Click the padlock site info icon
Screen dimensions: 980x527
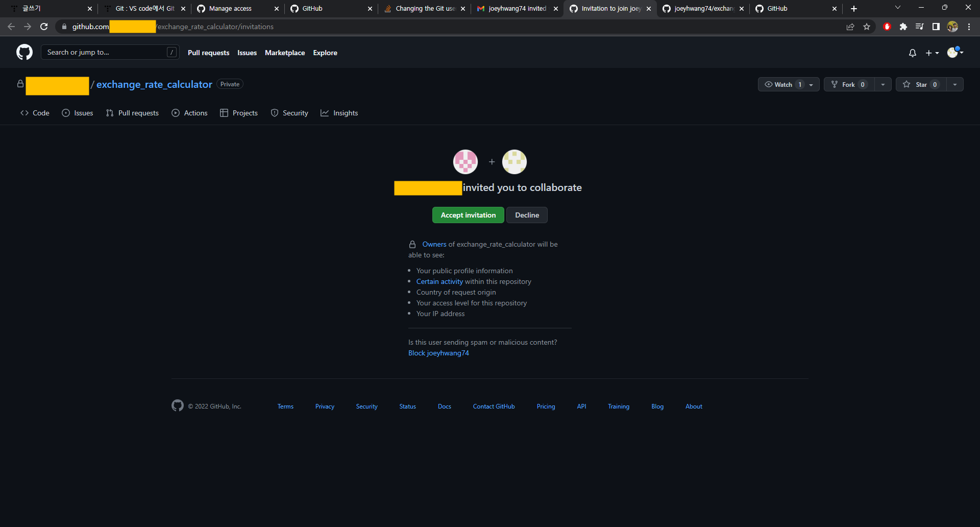pos(64,27)
